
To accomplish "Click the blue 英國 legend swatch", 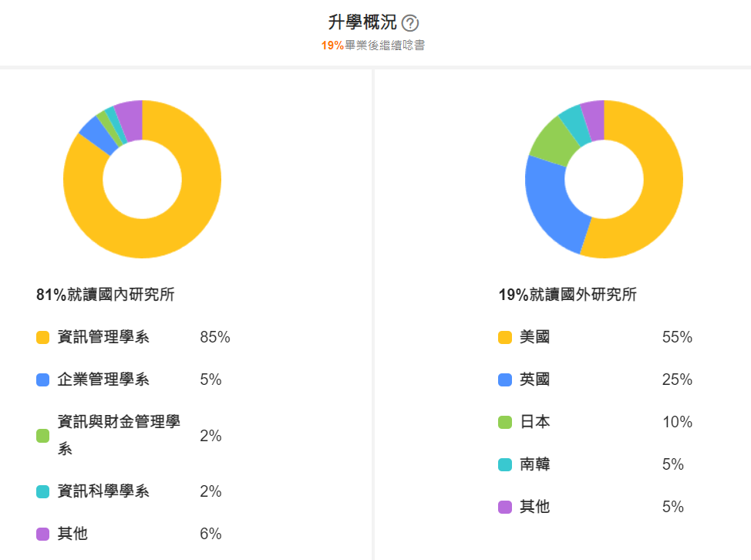I will 506,380.
